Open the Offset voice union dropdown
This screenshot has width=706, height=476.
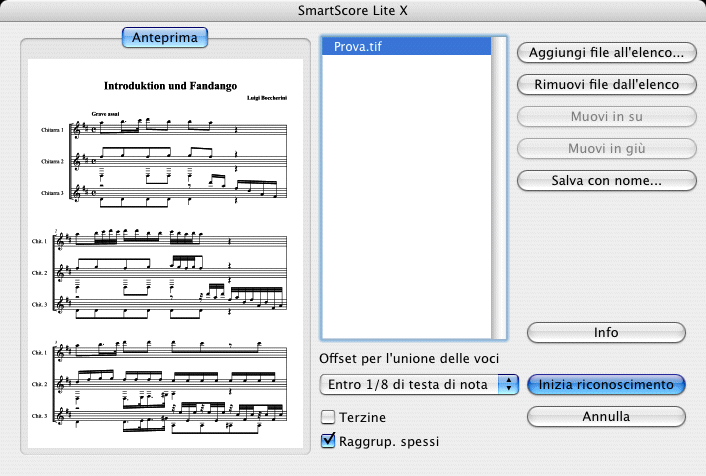point(419,384)
